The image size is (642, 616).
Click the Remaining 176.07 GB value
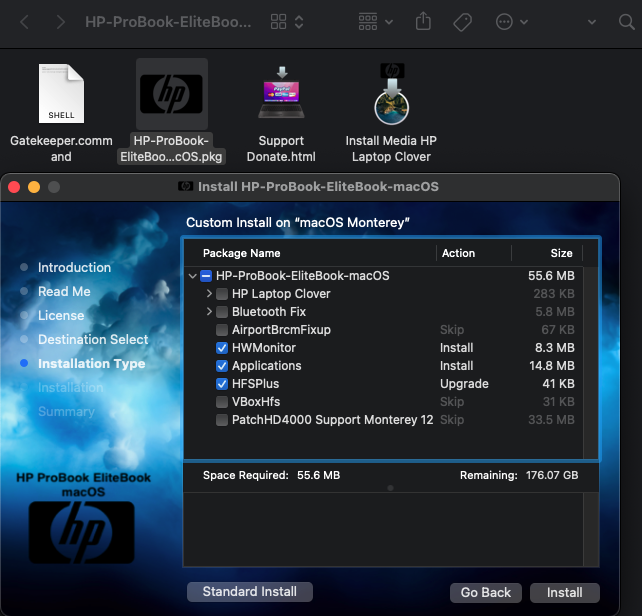point(552,476)
